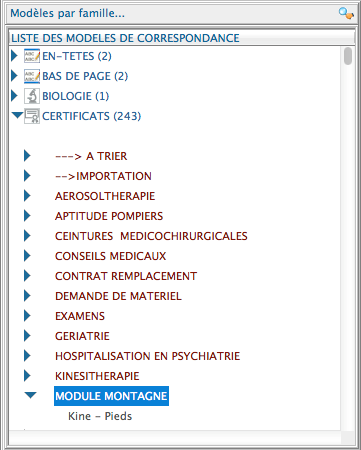Screen dimensions: 361x450
Task: Collapse the MODULE MONTAGNE folder
Action: [30, 395]
